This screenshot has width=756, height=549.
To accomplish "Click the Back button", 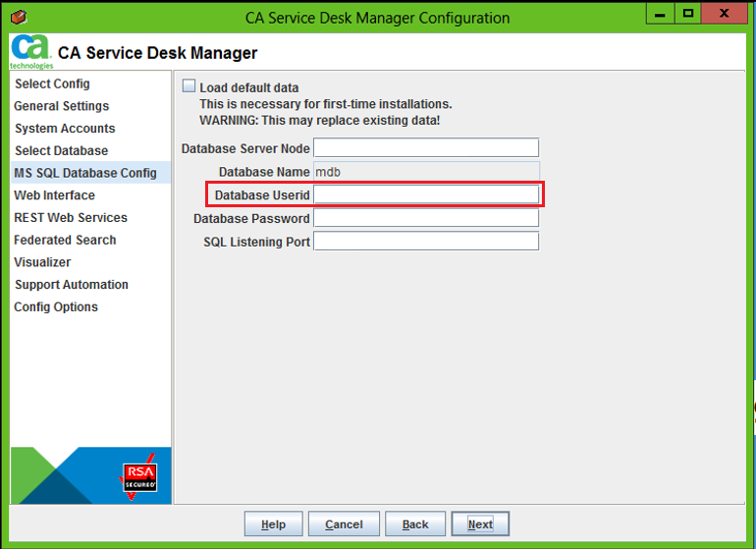I will [x=415, y=523].
